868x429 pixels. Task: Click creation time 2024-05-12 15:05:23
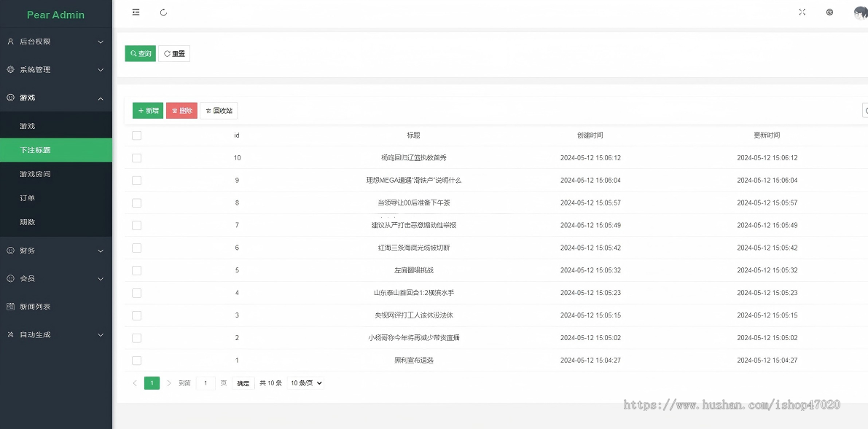[x=590, y=293]
